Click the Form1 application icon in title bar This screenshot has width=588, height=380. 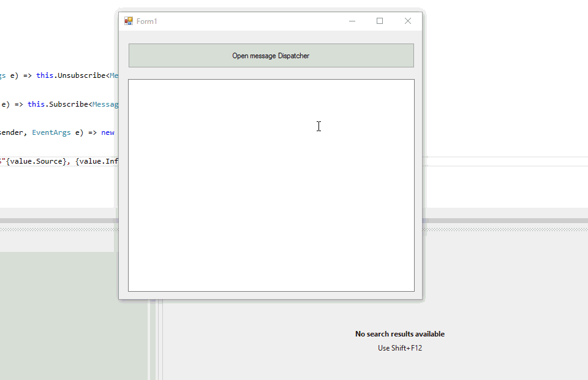pos(129,21)
